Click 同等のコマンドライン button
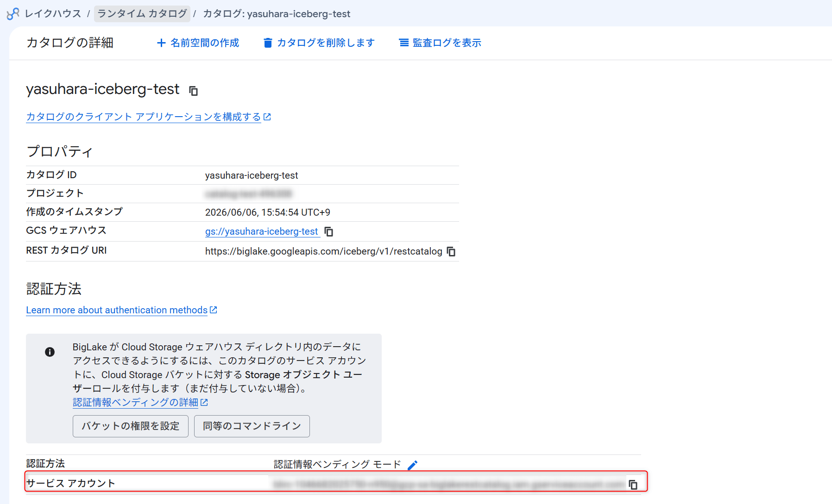 252,426
